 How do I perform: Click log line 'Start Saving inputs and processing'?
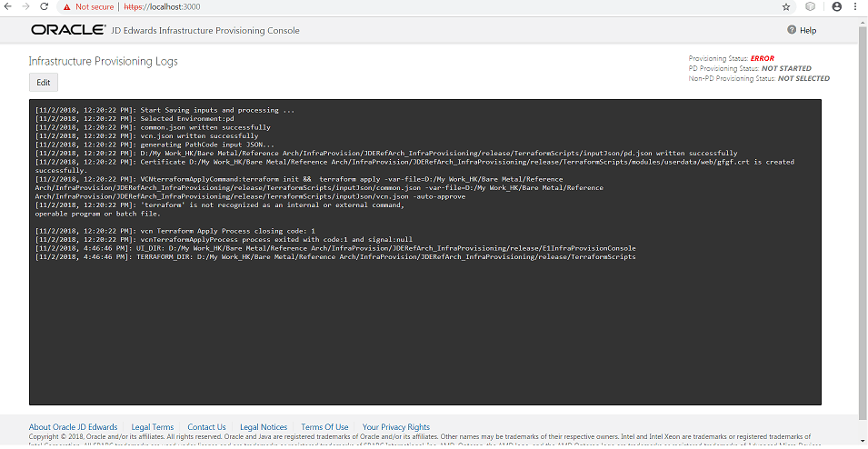point(165,110)
